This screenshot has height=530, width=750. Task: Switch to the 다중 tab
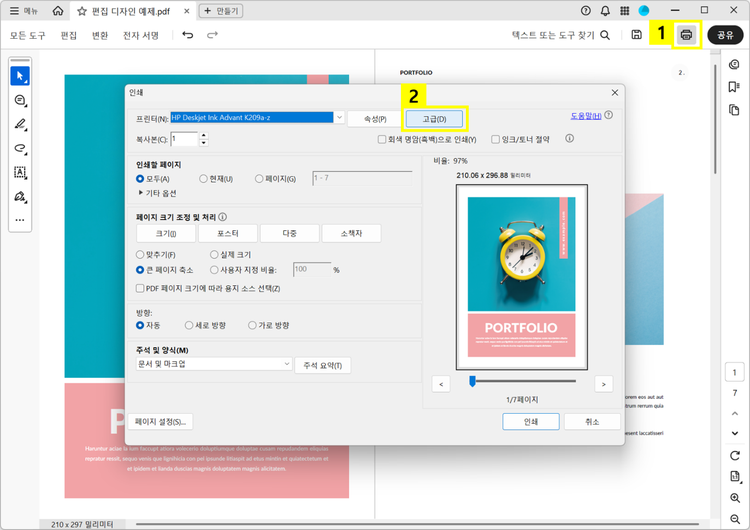point(289,233)
